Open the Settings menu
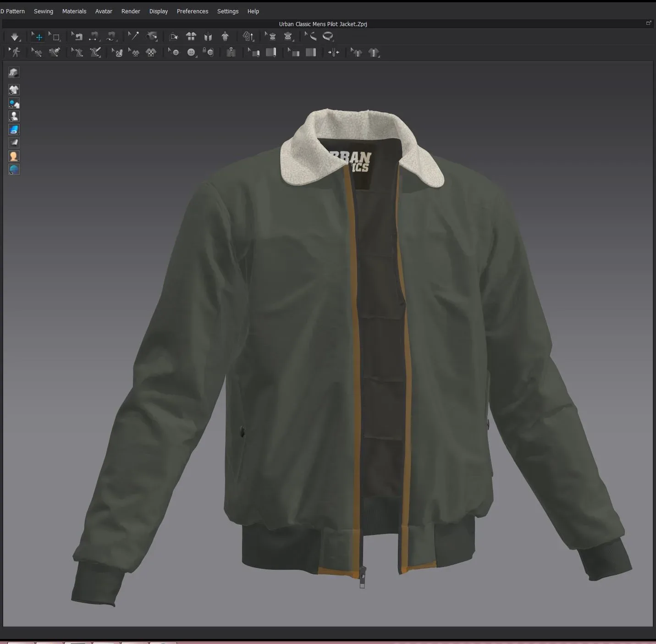 click(228, 11)
